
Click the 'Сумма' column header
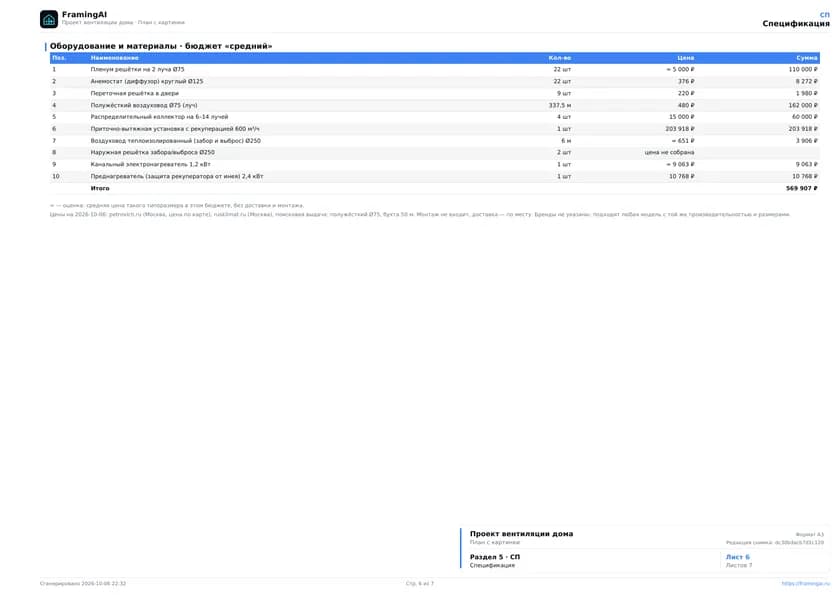(x=807, y=58)
